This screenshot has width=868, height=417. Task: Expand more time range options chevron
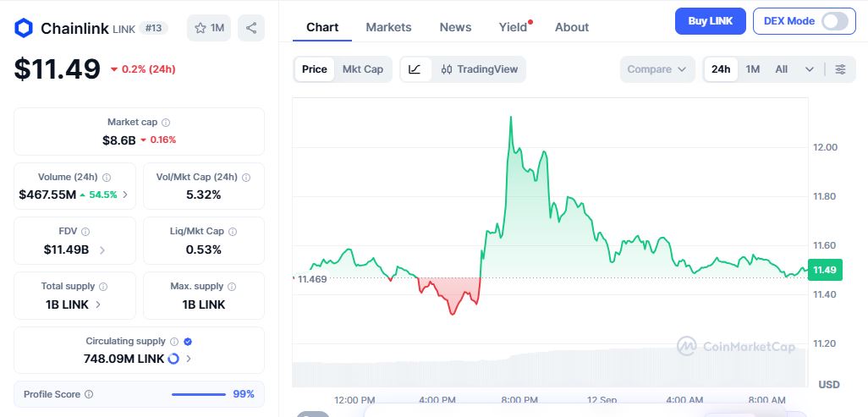pos(810,69)
